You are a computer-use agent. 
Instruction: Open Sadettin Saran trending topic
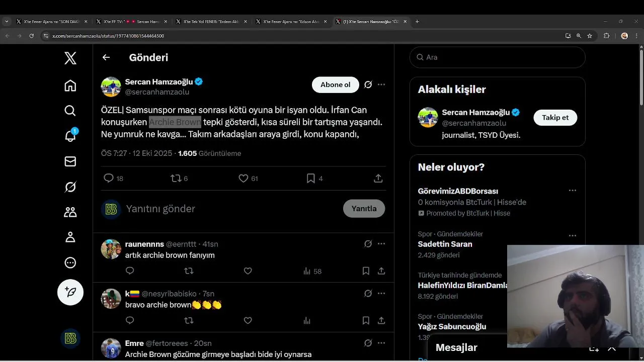point(445,244)
